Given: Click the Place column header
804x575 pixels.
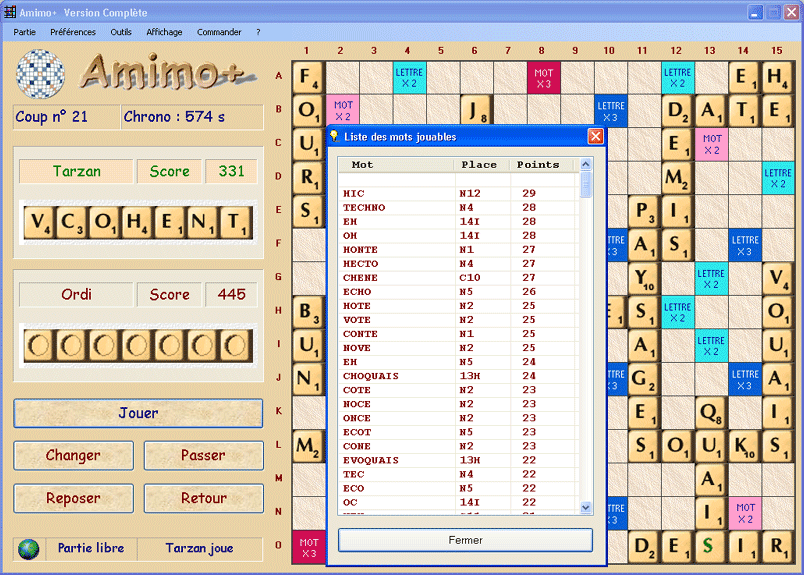Looking at the screenshot, I should click(482, 165).
